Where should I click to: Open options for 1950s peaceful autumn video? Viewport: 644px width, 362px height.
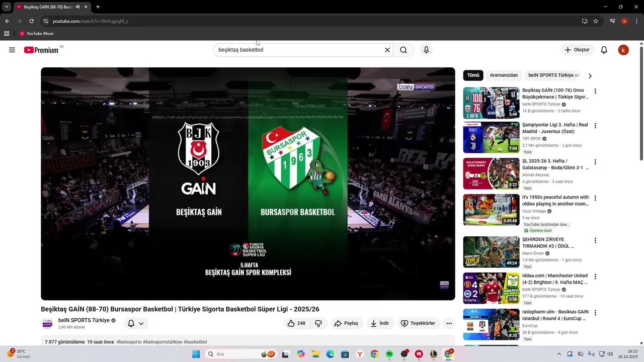(595, 198)
